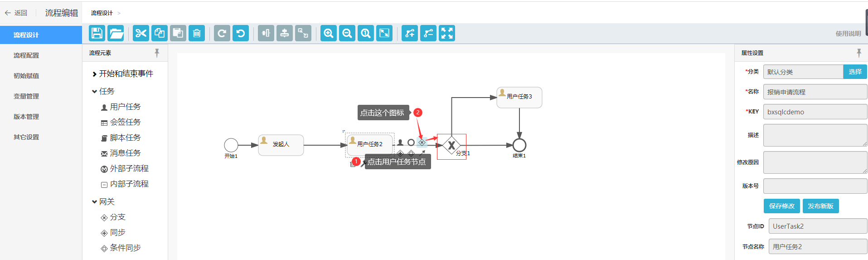Click the open folder toolbar icon
Image resolution: width=868 pixels, height=260 pixels.
[116, 33]
